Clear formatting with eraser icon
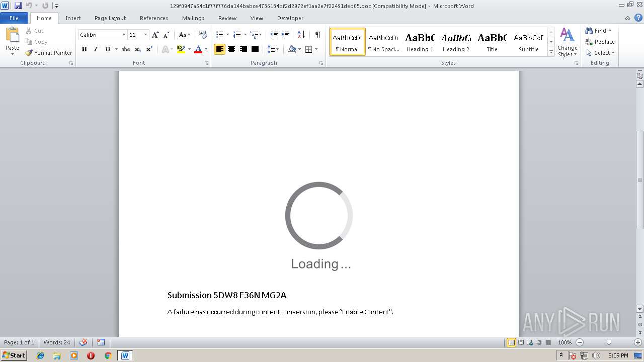This screenshot has height=362, width=644. pyautogui.click(x=203, y=35)
